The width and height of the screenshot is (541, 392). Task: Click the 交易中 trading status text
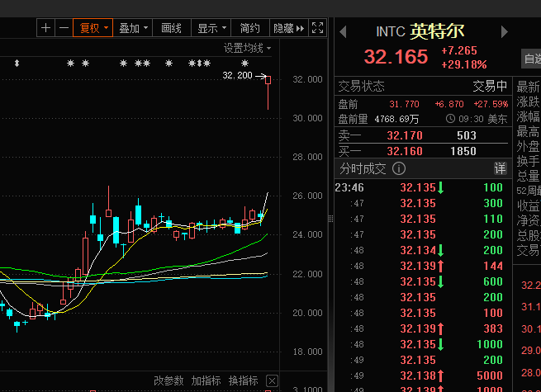pos(490,86)
